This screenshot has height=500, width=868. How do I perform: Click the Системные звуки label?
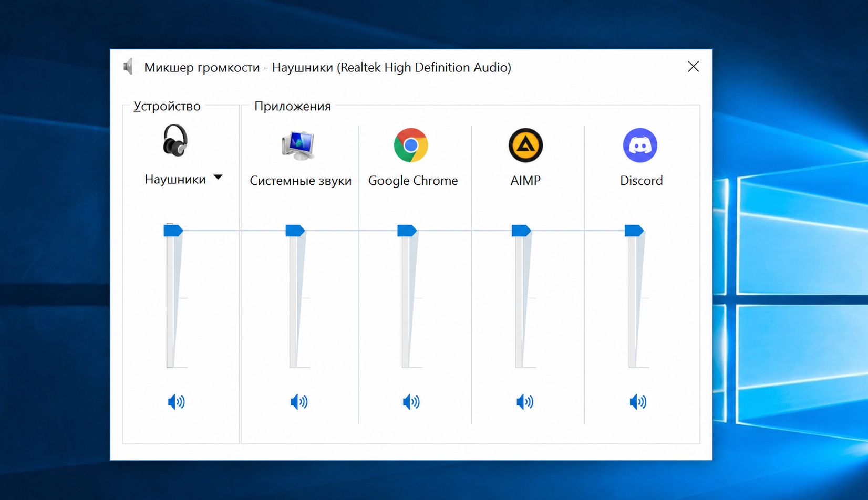[x=301, y=181]
